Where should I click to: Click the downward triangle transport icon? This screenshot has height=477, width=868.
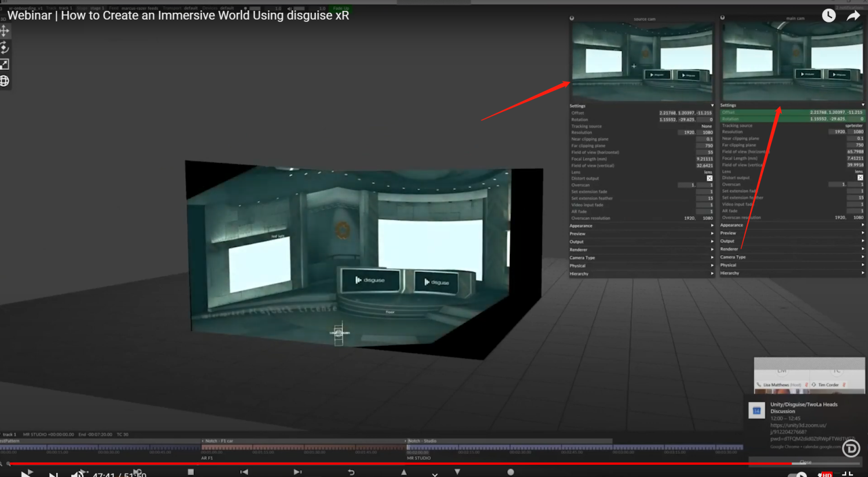457,472
